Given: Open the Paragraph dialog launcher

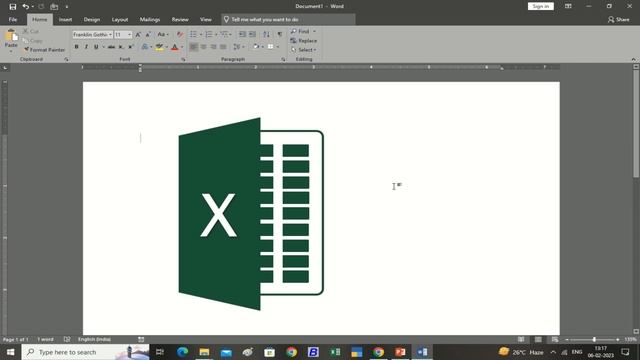Looking at the screenshot, I should (283, 60).
